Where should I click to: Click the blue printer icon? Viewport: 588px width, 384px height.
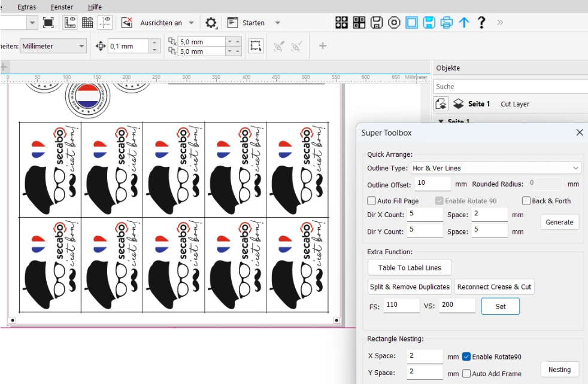[447, 23]
